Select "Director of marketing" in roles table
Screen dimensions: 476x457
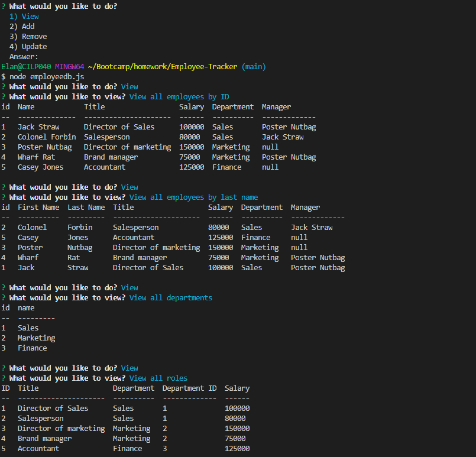(x=60, y=428)
